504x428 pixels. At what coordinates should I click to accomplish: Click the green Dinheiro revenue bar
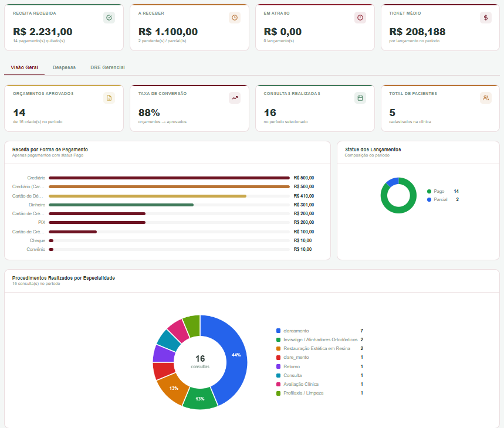pyautogui.click(x=121, y=205)
